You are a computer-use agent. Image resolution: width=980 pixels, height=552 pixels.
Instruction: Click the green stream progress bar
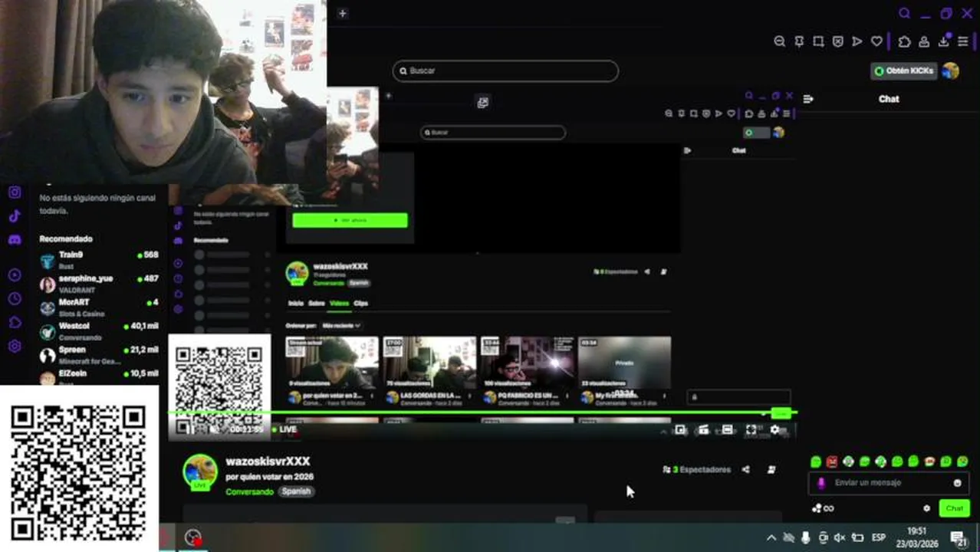click(482, 413)
